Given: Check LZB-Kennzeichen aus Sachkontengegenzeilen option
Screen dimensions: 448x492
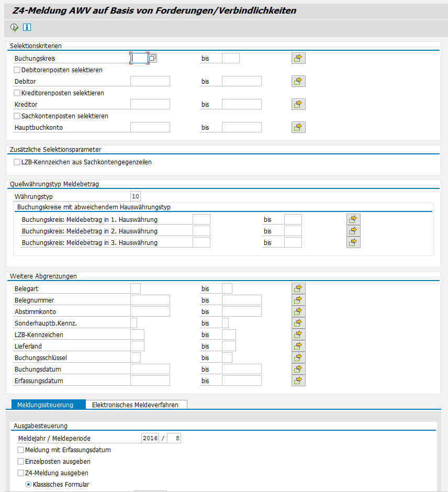Looking at the screenshot, I should click(17, 162).
